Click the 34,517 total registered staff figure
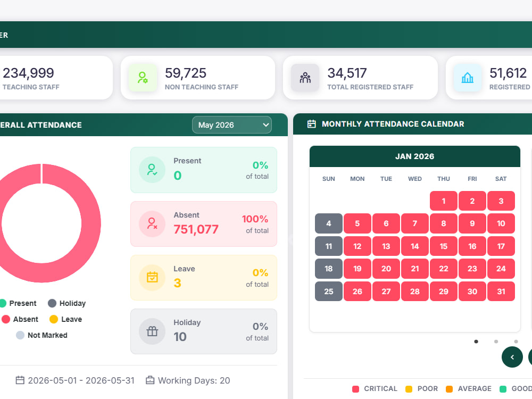Image resolution: width=532 pixels, height=399 pixels. point(347,73)
